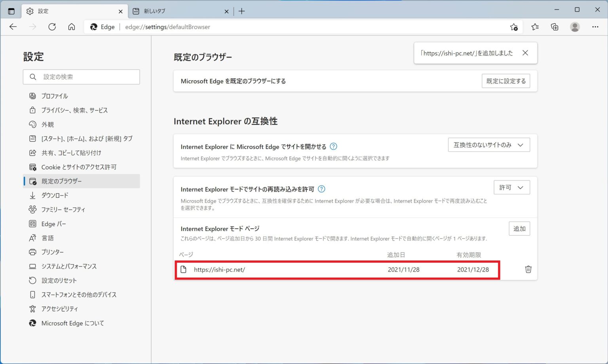Open the 許可 dropdown
The height and width of the screenshot is (364, 608).
[511, 187]
